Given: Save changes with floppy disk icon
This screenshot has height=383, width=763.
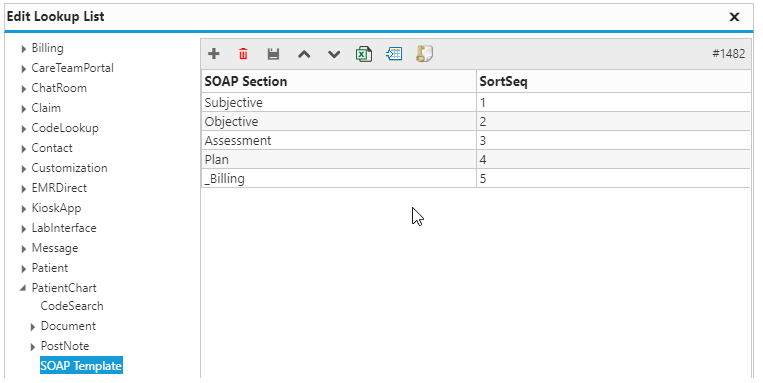Looking at the screenshot, I should [x=273, y=54].
